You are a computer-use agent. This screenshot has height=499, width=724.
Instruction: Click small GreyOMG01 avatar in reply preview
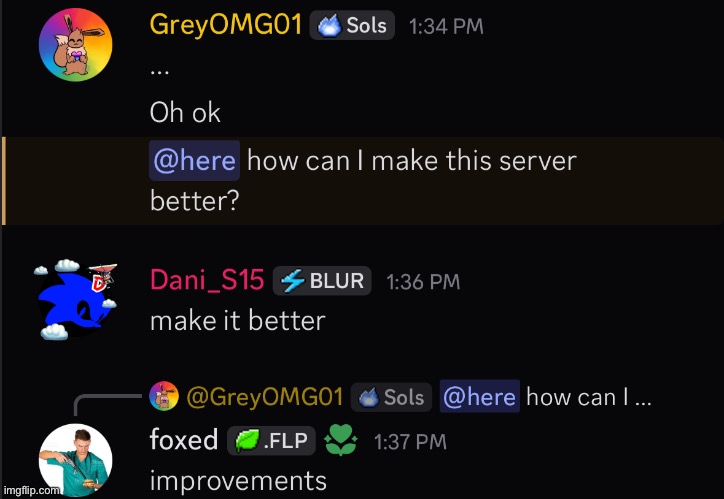(x=163, y=396)
